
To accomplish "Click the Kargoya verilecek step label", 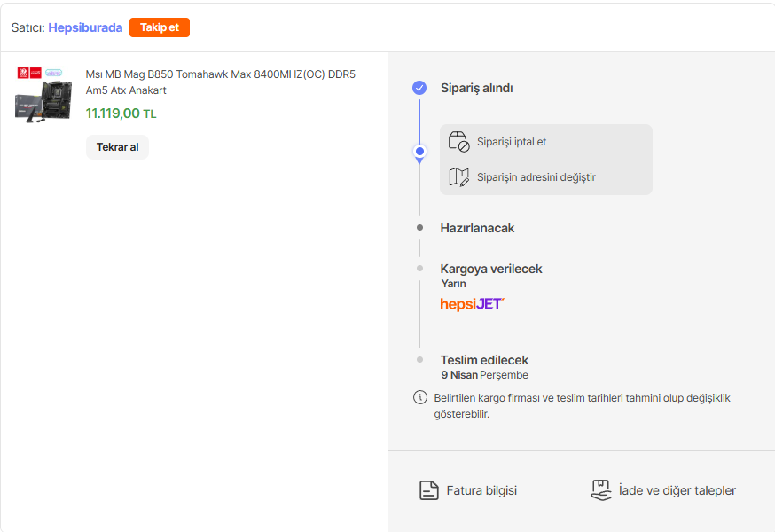I will pos(490,269).
